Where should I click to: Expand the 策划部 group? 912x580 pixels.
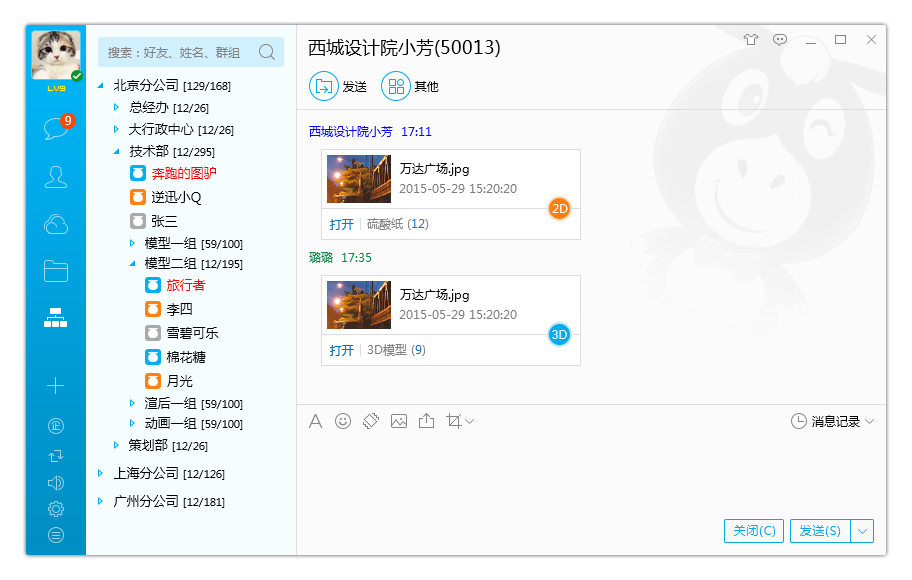(116, 445)
